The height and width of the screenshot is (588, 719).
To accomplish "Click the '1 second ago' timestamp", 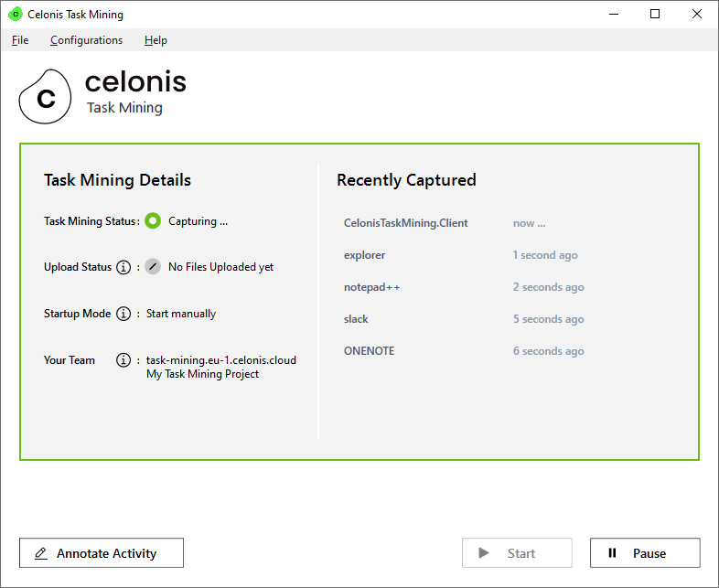I will pyautogui.click(x=545, y=255).
